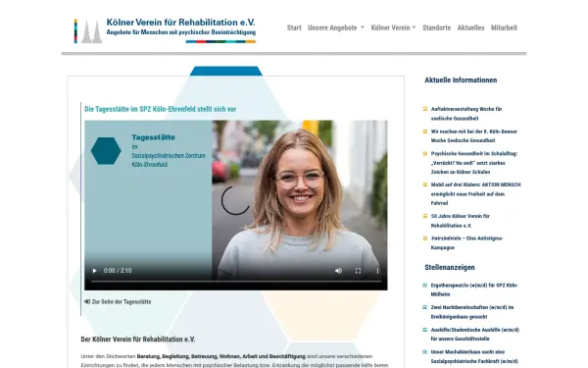Screen dimensions: 588x368
Task: Read Psychische Gesundheit im Schulalltag article
Action: click(x=474, y=163)
